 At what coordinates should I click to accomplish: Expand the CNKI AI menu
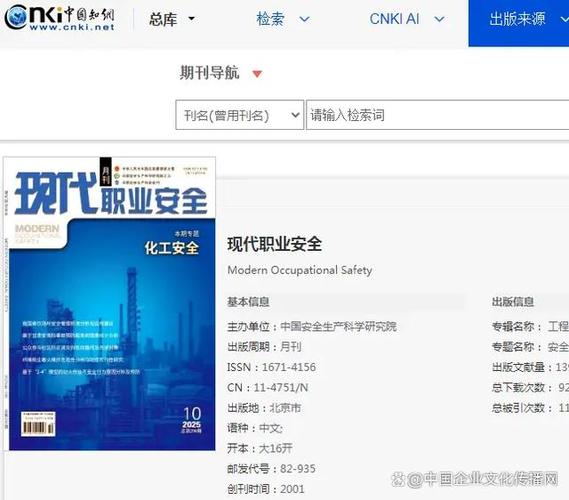point(407,19)
